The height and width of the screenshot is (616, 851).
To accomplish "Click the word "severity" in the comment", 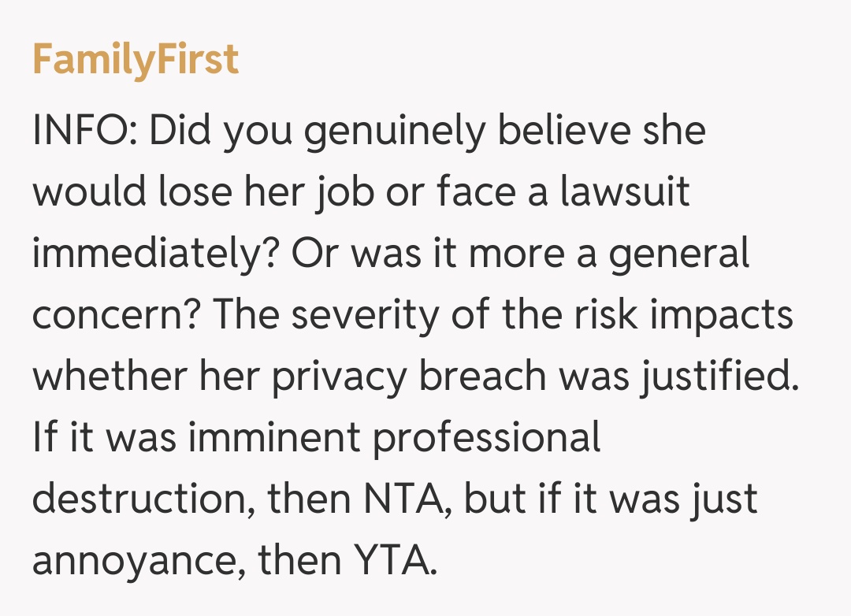I will point(363,315).
